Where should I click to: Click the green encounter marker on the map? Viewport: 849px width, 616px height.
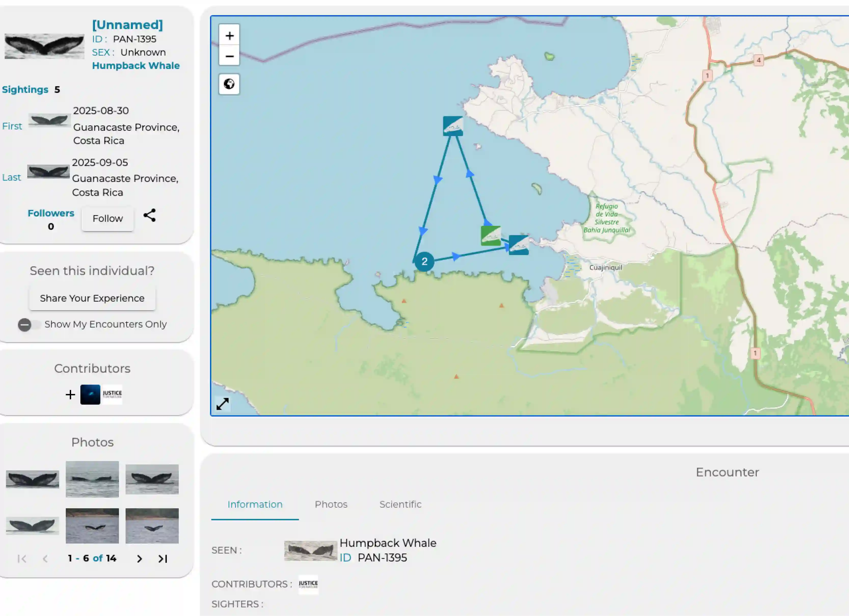coord(490,235)
